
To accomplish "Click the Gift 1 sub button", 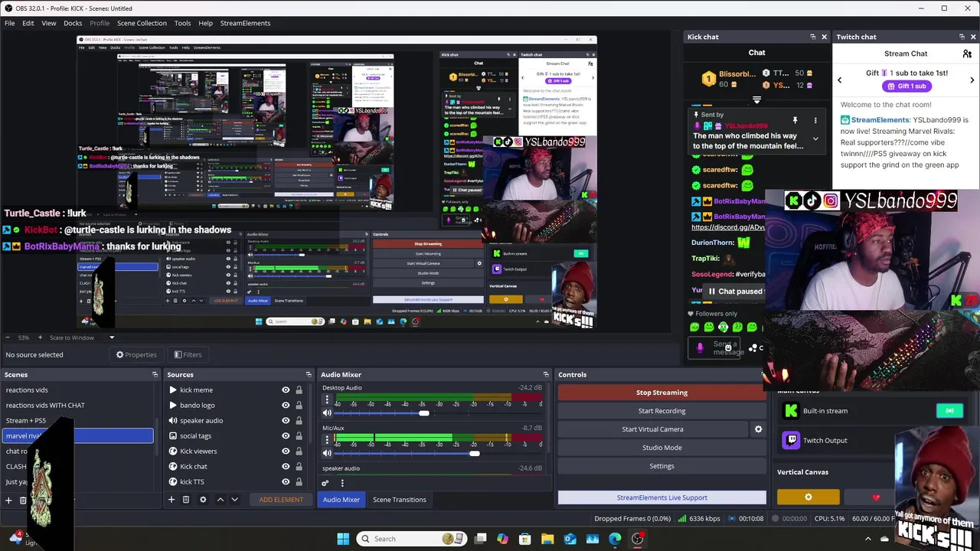I will pyautogui.click(x=906, y=86).
